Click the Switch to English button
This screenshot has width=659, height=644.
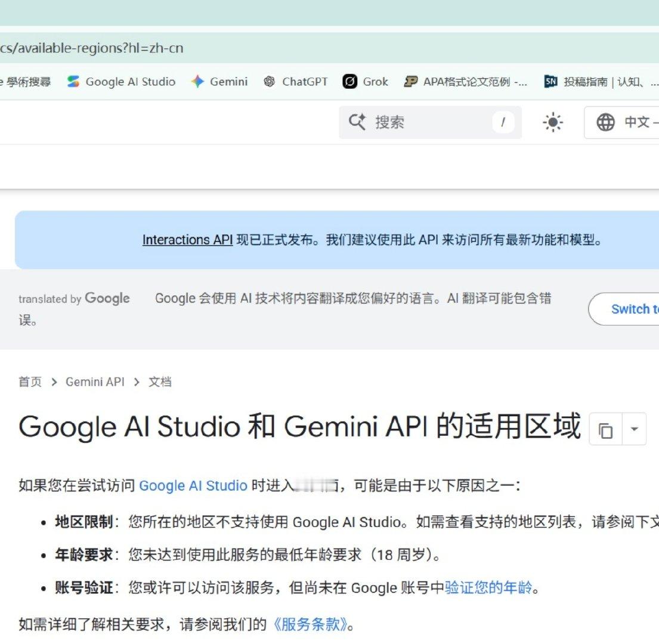coord(624,309)
